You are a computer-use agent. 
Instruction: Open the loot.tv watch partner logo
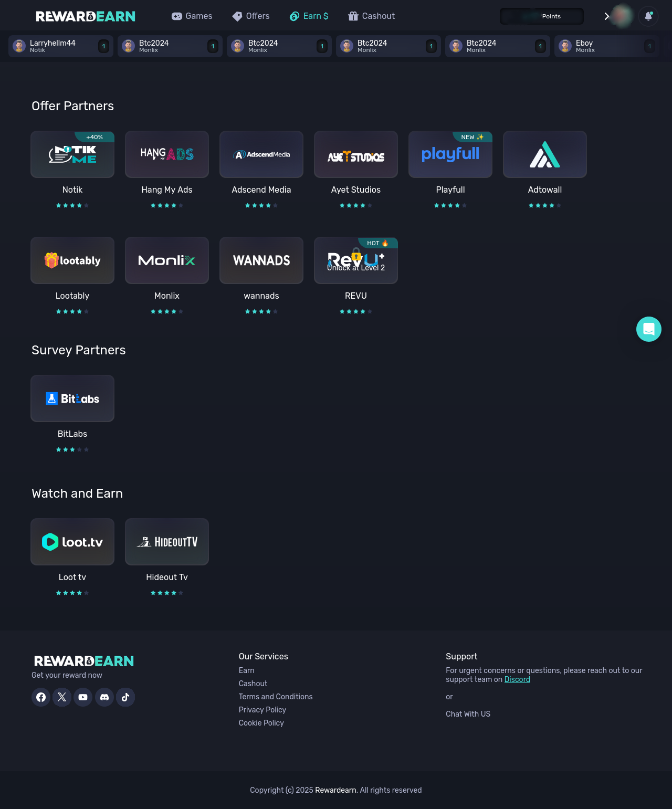[72, 542]
